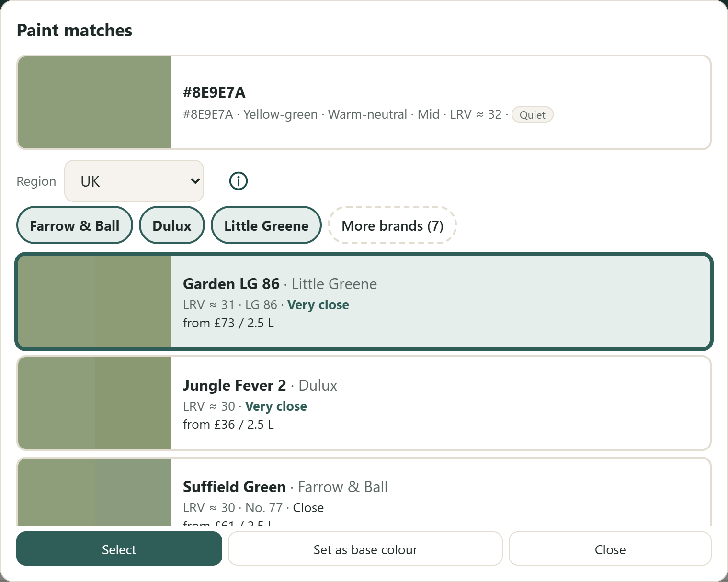Click the Quiet tag badge
728x582 pixels.
[x=533, y=114]
